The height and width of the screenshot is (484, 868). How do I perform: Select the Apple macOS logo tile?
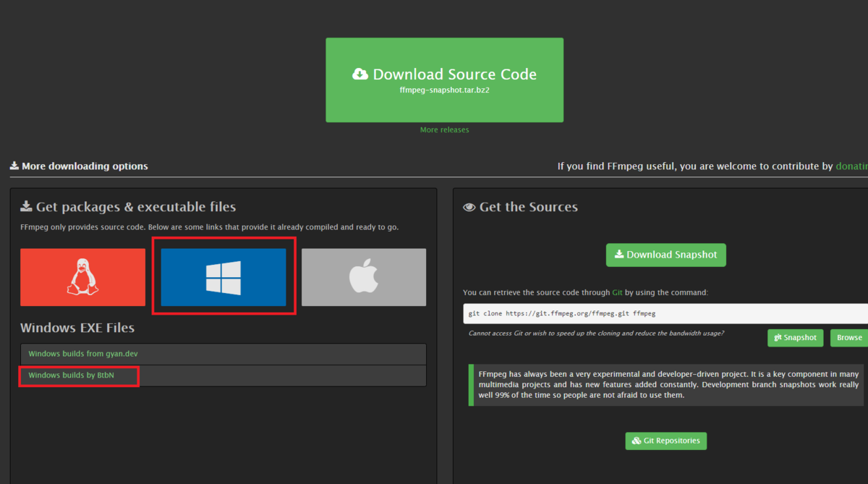coord(364,277)
